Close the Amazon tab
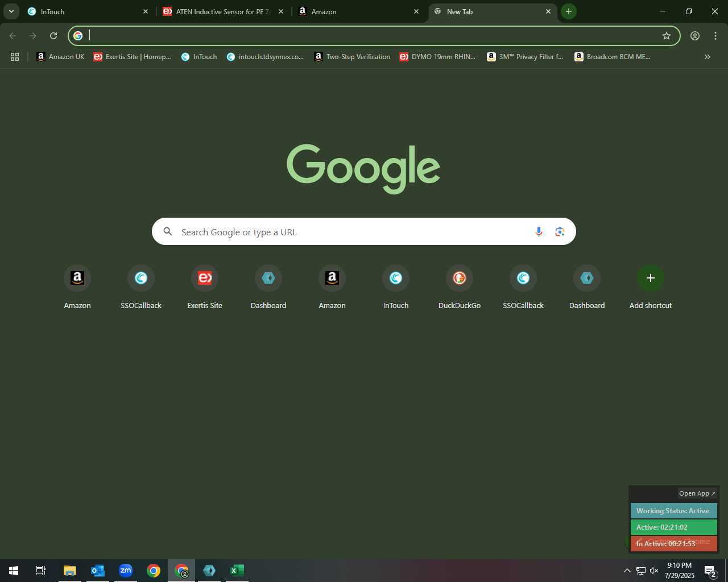728x582 pixels. (x=416, y=11)
